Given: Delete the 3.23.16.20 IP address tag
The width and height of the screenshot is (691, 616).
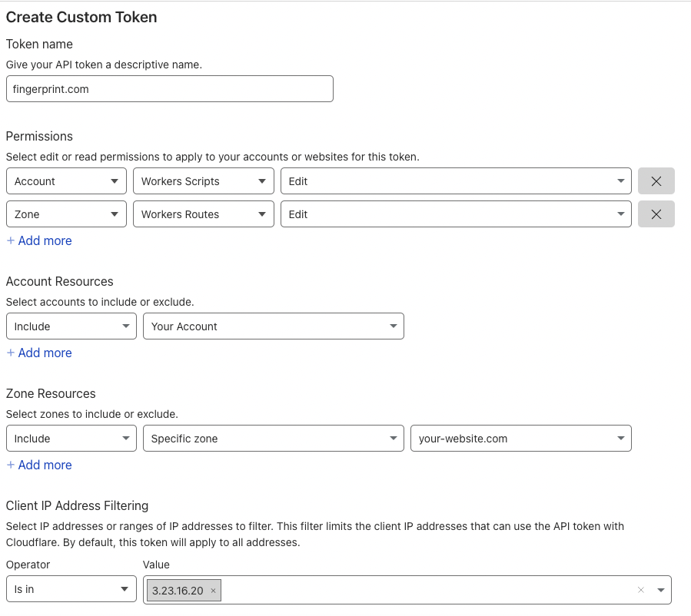Looking at the screenshot, I should point(212,590).
